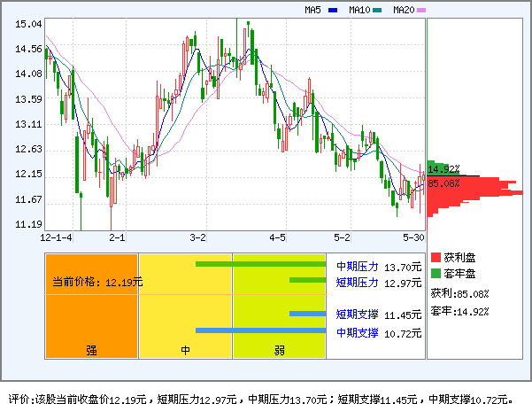Click the MA10 teal legend marker
The image size is (532, 404).
tap(378, 11)
